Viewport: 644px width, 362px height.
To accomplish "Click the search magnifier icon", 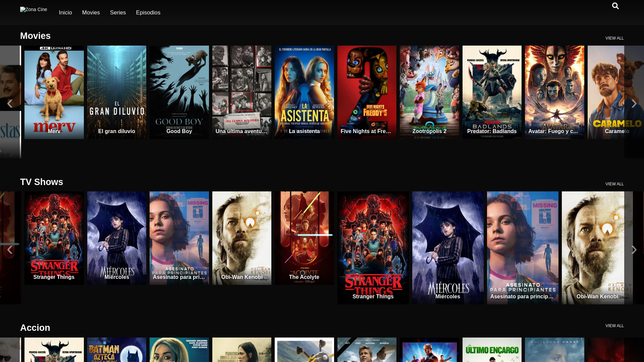I will [x=615, y=6].
